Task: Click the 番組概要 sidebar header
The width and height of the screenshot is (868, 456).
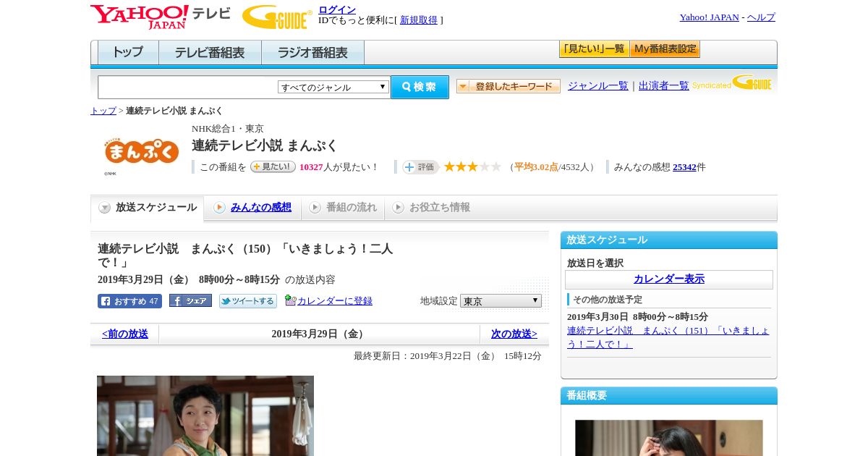Action: [x=669, y=396]
